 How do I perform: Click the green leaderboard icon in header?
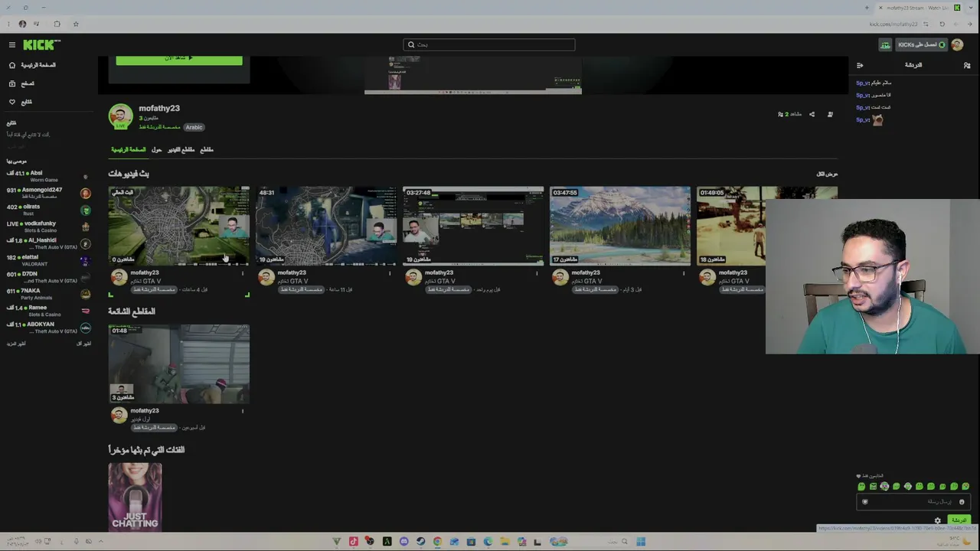pyautogui.click(x=885, y=45)
